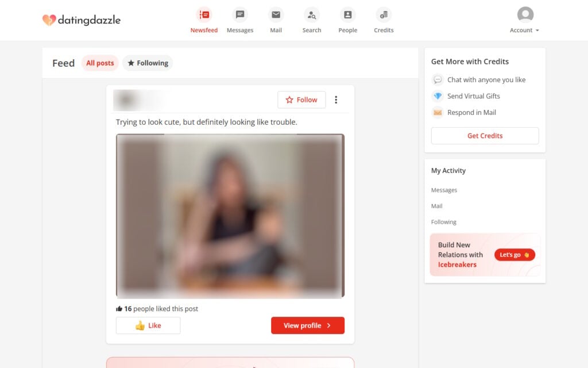The width and height of the screenshot is (588, 368).
Task: Click the envelope Respond in Mail icon
Action: click(x=438, y=112)
